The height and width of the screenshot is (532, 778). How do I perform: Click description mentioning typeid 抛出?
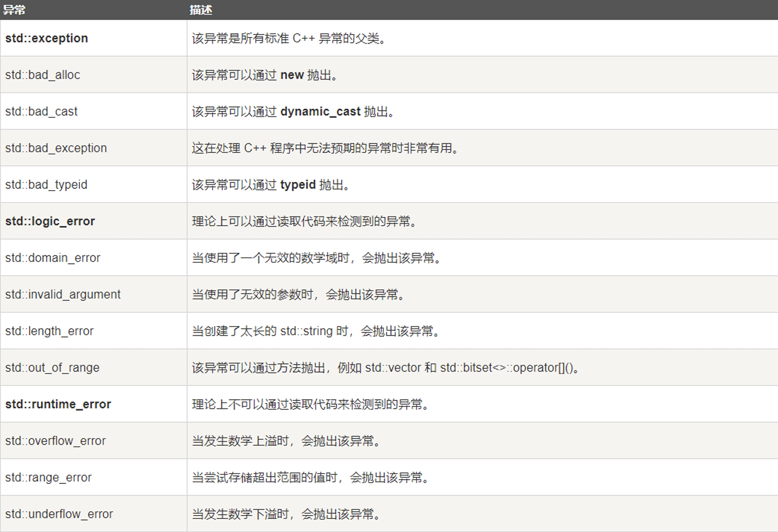(x=271, y=184)
